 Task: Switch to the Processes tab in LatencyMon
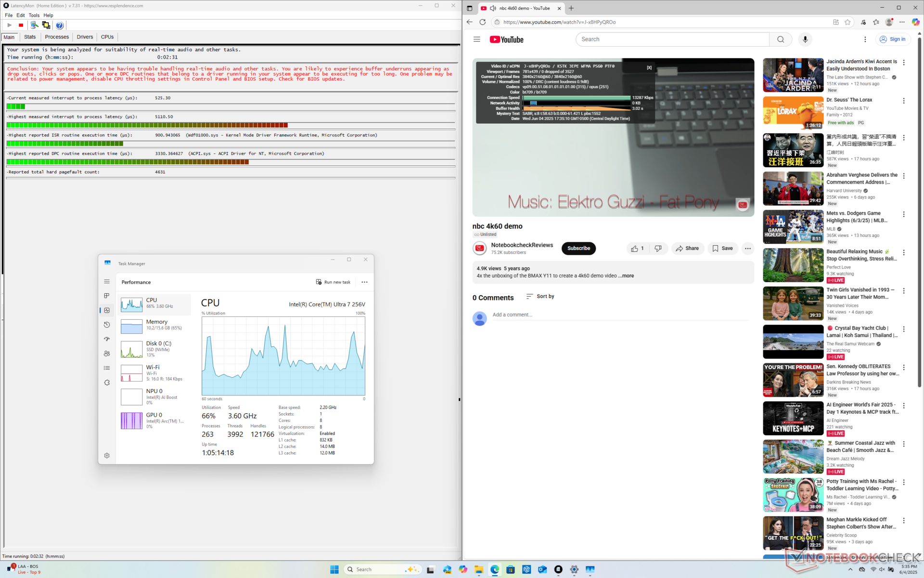point(57,37)
